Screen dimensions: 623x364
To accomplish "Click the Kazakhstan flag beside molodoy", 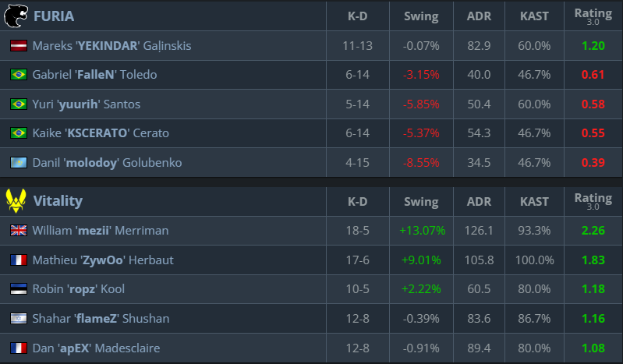I will click(18, 163).
